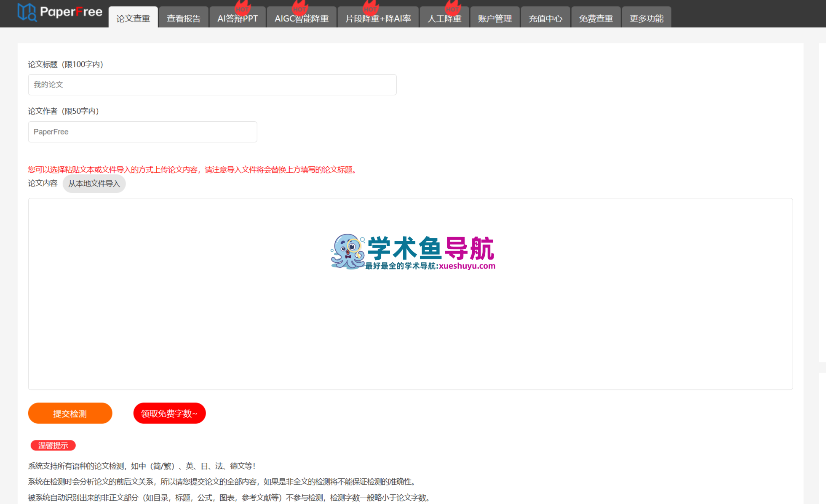This screenshot has width=826, height=504.
Task: Select the 片段降重+降AI率 tab
Action: pyautogui.click(x=378, y=18)
